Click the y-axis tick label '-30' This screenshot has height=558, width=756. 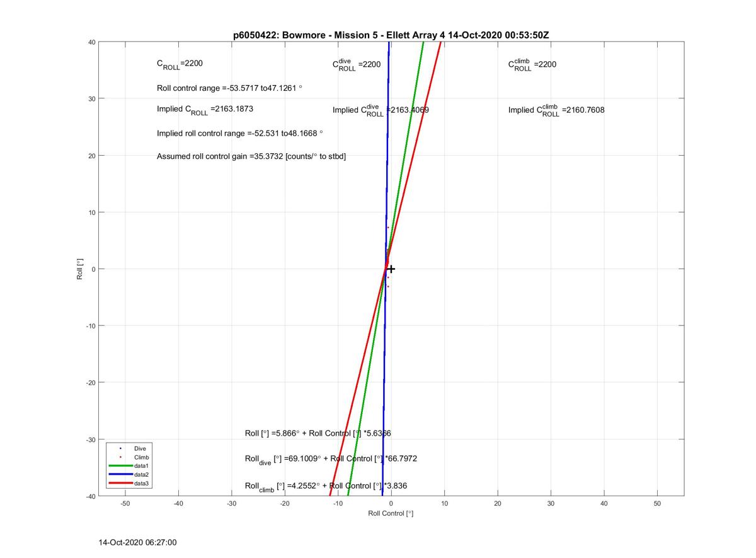(91, 439)
